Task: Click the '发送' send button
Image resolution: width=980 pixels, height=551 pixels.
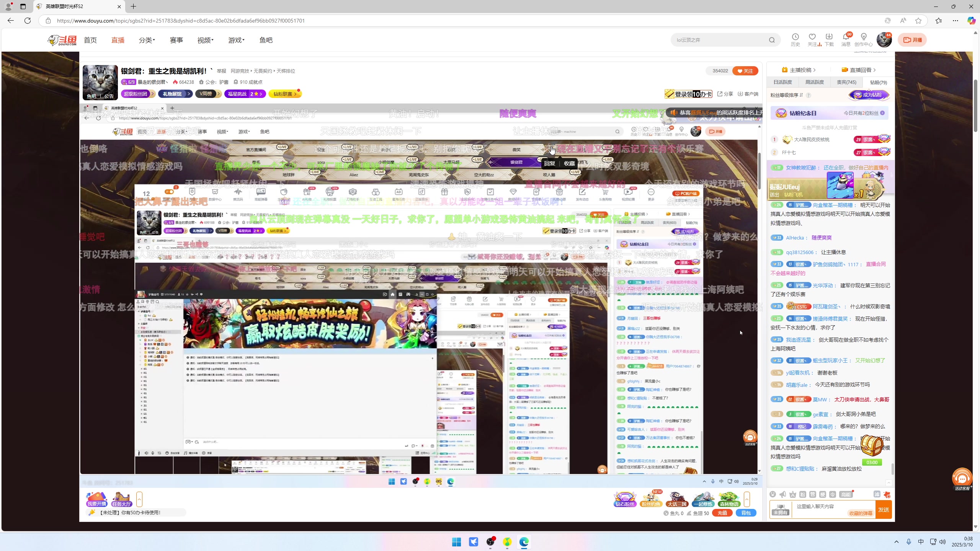Action: (884, 509)
